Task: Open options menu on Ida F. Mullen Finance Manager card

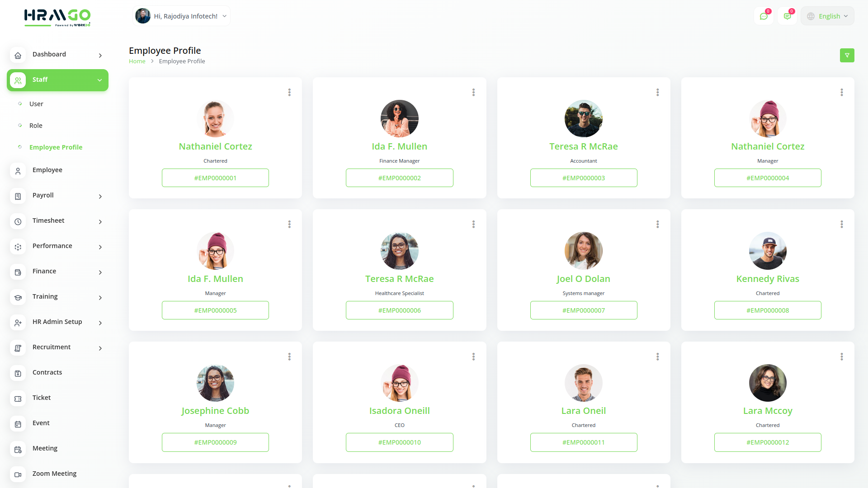Action: pos(473,92)
